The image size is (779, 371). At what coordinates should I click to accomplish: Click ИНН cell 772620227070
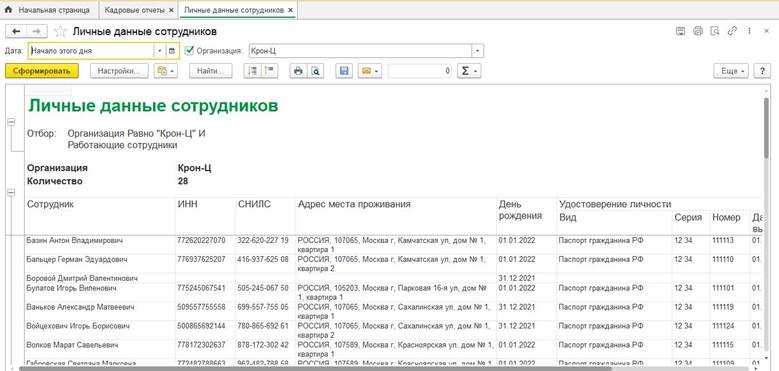pos(201,240)
